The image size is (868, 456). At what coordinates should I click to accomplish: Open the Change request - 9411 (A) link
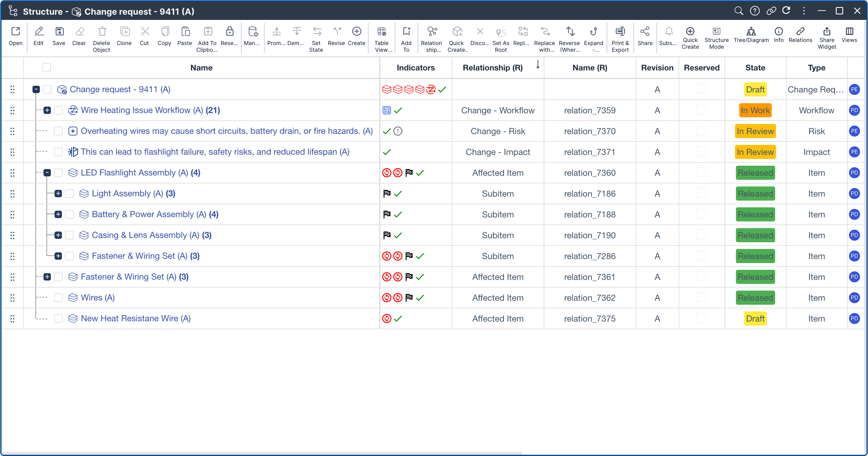(120, 90)
